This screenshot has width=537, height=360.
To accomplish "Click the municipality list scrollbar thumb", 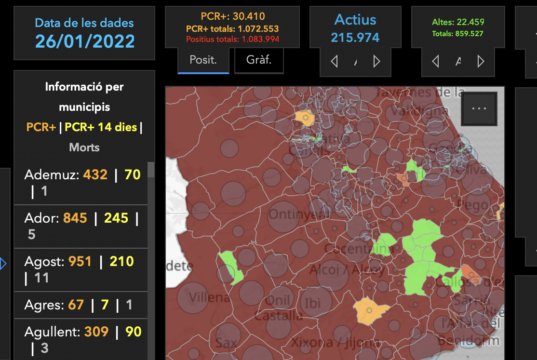I will click(x=151, y=170).
